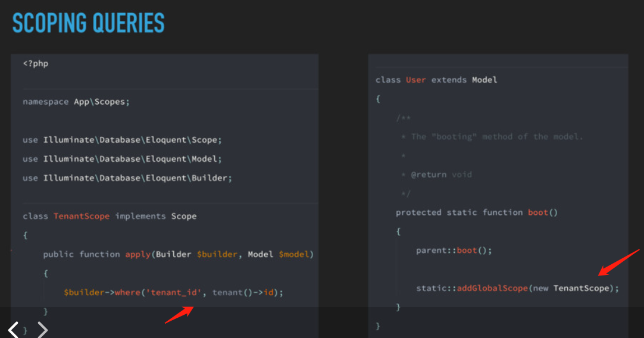The width and height of the screenshot is (644, 338).
Task: Click the parent::boot() call
Action: [454, 251]
